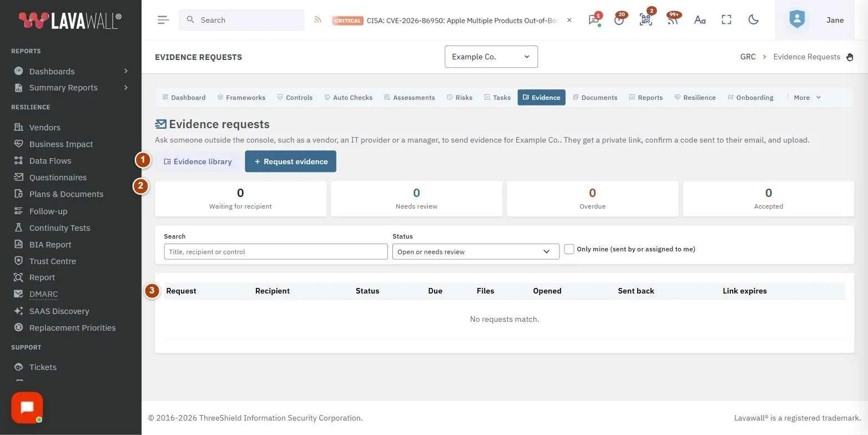Switch to the Documents tab
This screenshot has width=868, height=435.
coord(595,97)
